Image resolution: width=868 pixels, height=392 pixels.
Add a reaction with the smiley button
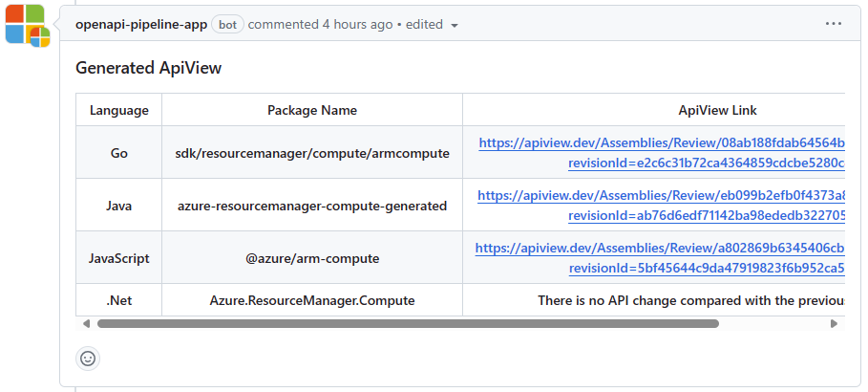coord(88,359)
